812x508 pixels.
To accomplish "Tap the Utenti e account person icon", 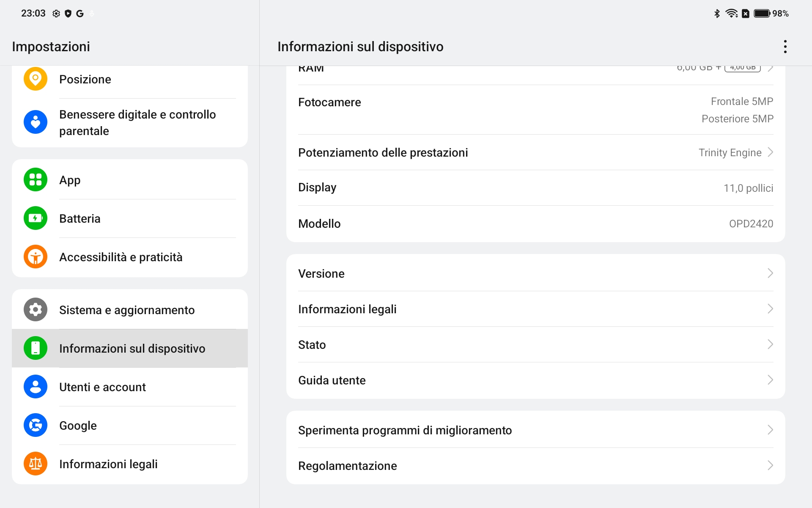I will [x=36, y=387].
